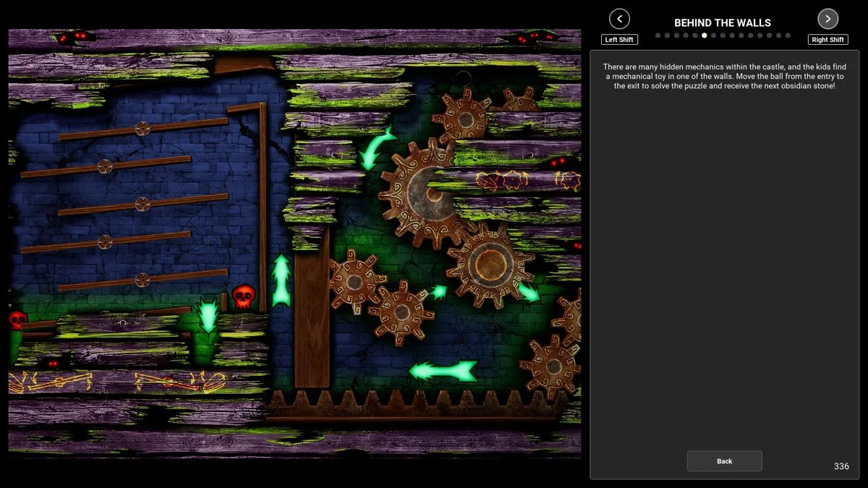Go to next page with right chevron

click(827, 19)
